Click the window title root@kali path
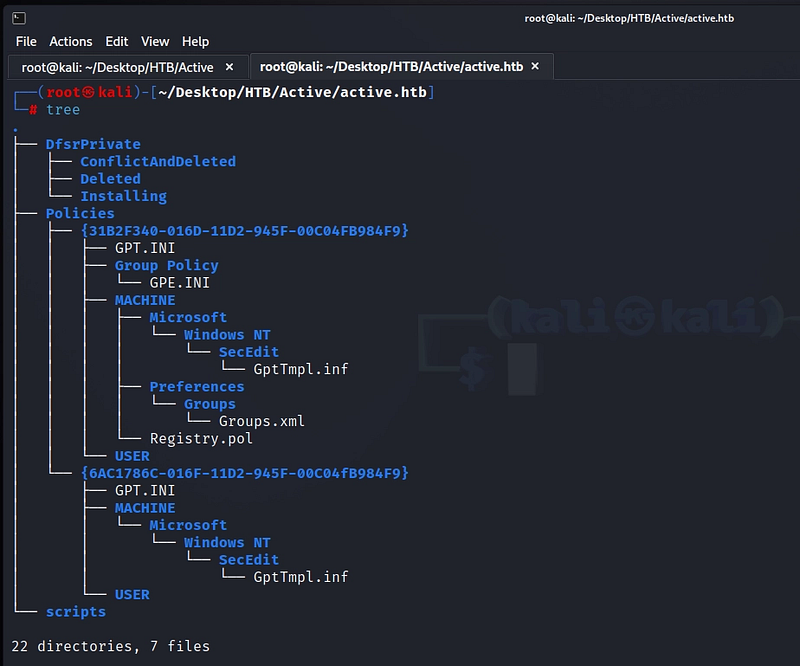Screen dimensions: 800x666 coord(629,18)
